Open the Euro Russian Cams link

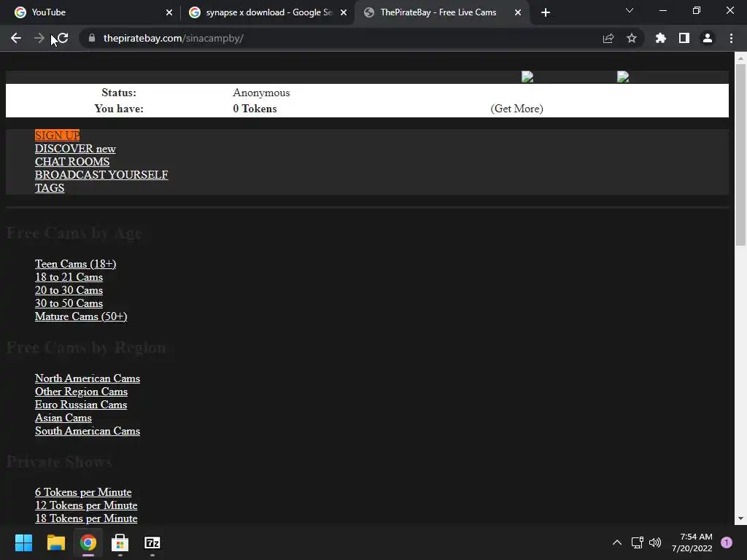pos(81,404)
